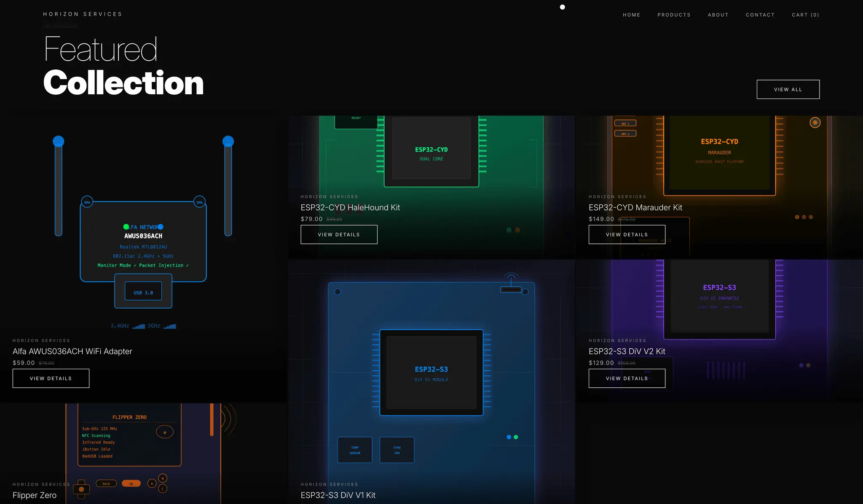View details for Alfa AWUS036ACH WiFi Adapter
Image resolution: width=863 pixels, height=504 pixels.
[x=51, y=378]
